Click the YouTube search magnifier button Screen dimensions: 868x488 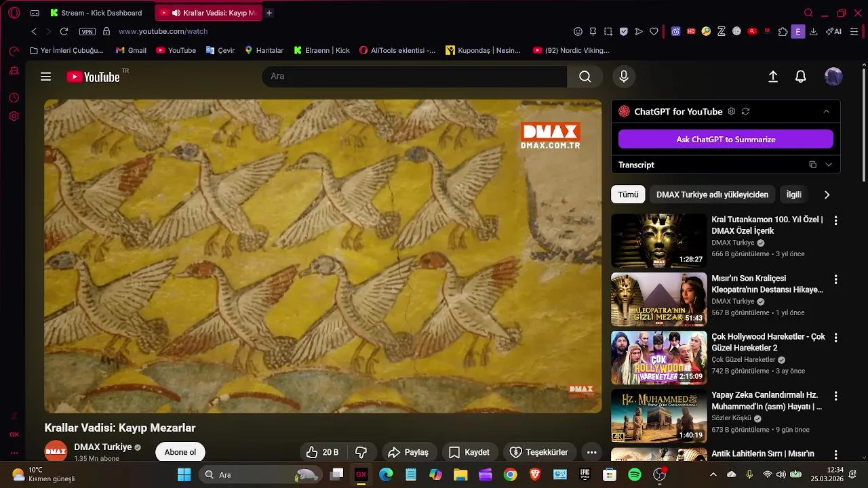click(585, 77)
